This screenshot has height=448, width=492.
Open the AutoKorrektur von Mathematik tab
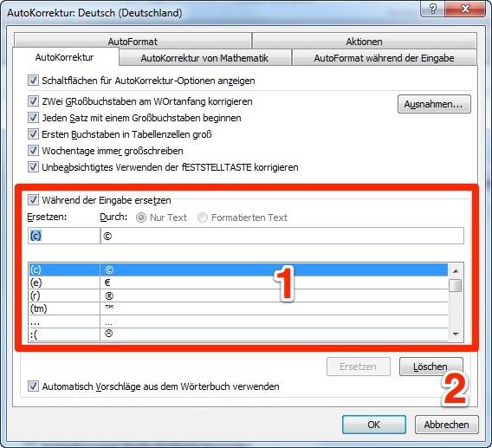tap(204, 58)
